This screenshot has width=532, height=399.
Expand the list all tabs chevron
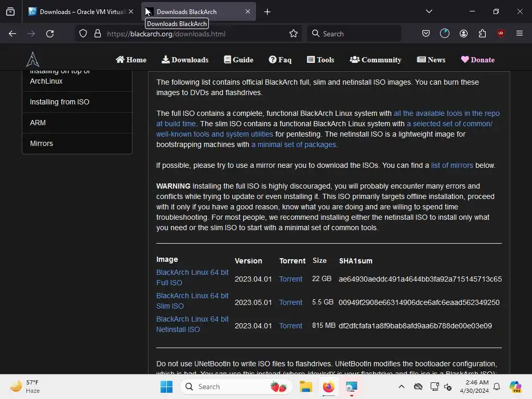tap(429, 11)
